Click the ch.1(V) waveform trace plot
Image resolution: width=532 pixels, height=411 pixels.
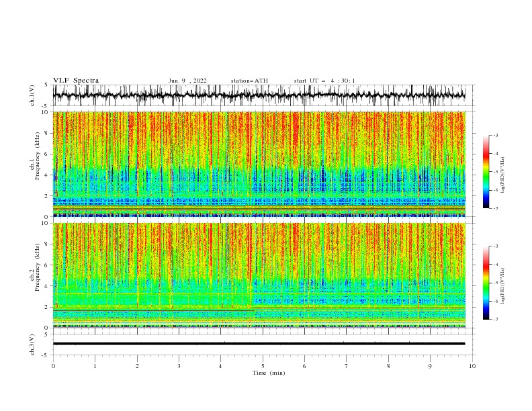coord(259,95)
